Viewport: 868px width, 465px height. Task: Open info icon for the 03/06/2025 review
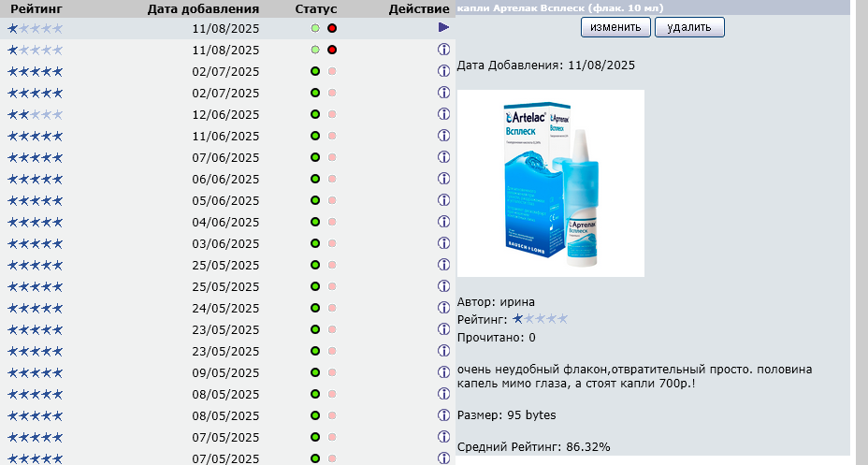[x=443, y=243]
